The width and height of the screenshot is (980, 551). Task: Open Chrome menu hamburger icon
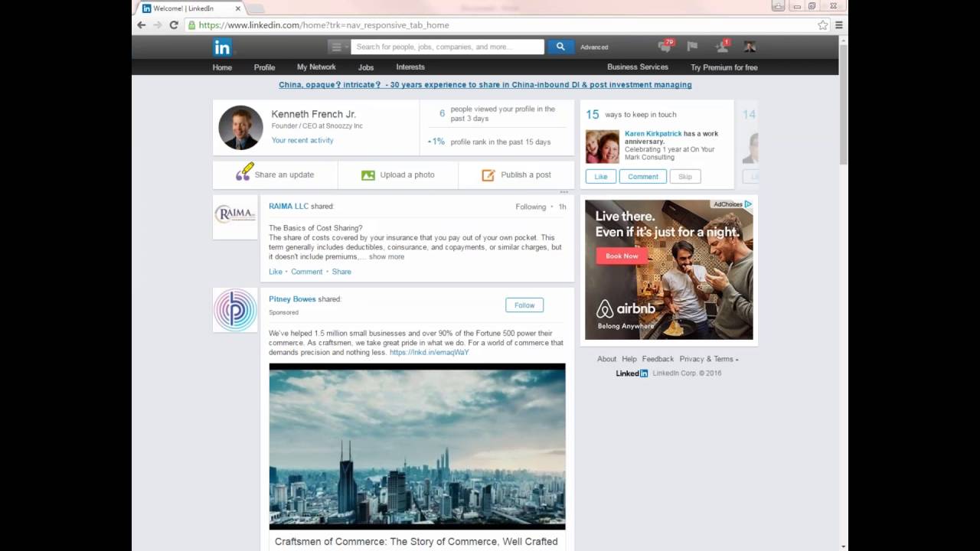point(839,25)
